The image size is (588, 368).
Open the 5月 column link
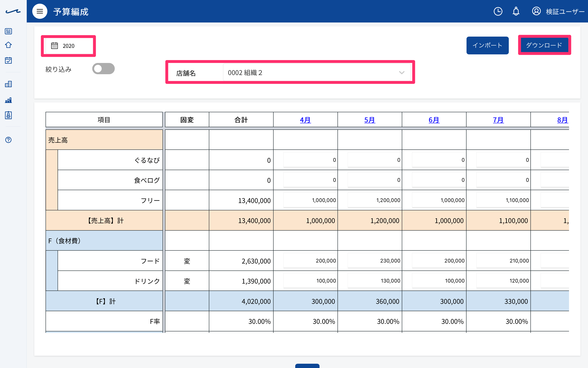(370, 120)
